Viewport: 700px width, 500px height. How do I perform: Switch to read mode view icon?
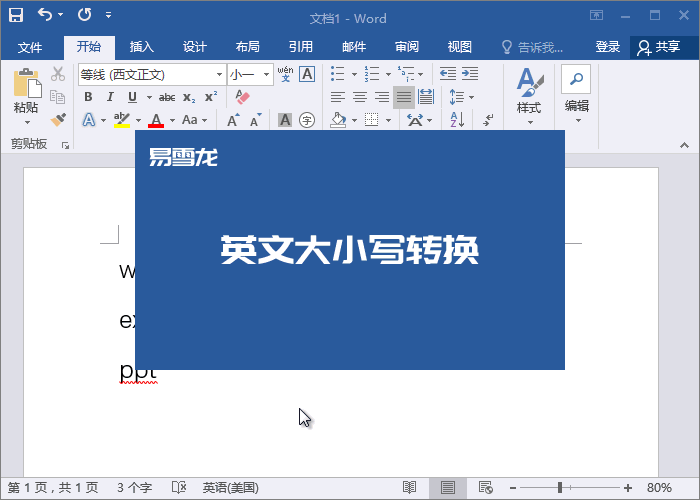(x=409, y=488)
